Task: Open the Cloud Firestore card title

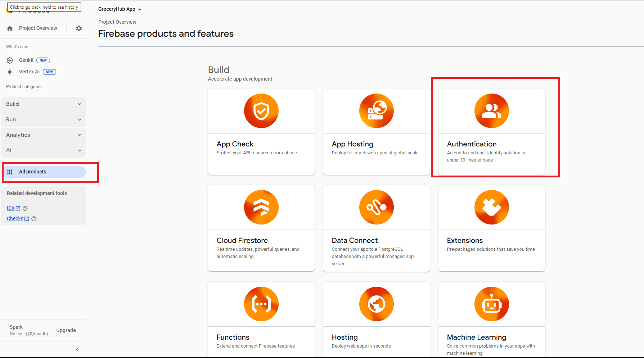Action: 242,241
